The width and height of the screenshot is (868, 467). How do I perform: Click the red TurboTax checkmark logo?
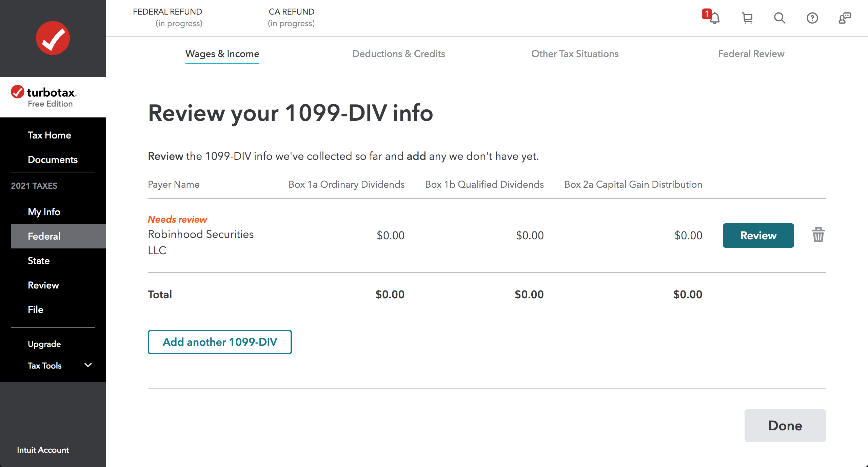(53, 38)
